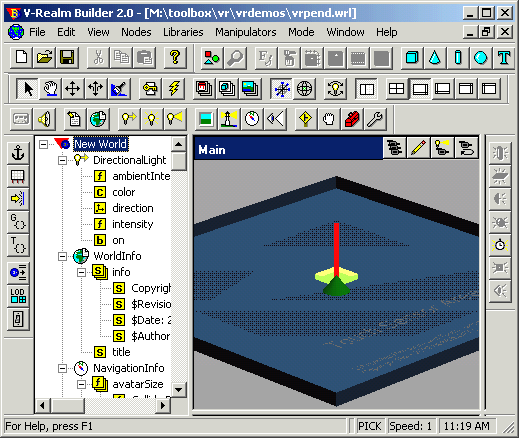Open the Libraries menu

(183, 32)
